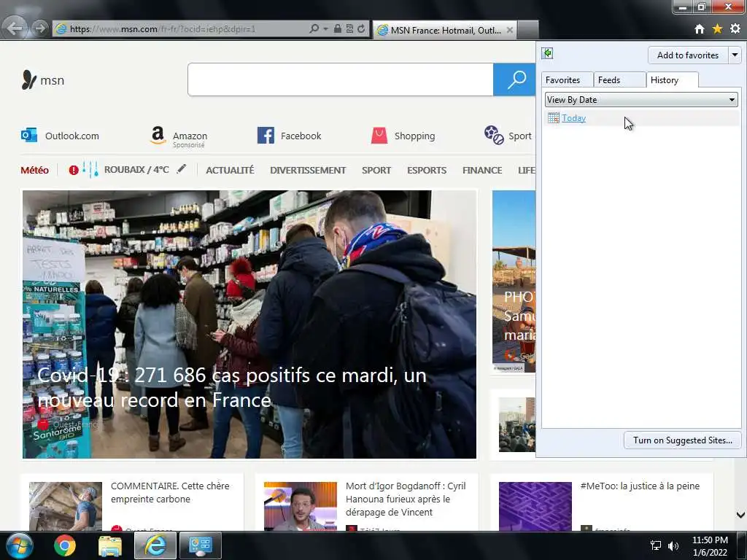Open the Facebook shortcut
This screenshot has width=747, height=560.
click(289, 136)
